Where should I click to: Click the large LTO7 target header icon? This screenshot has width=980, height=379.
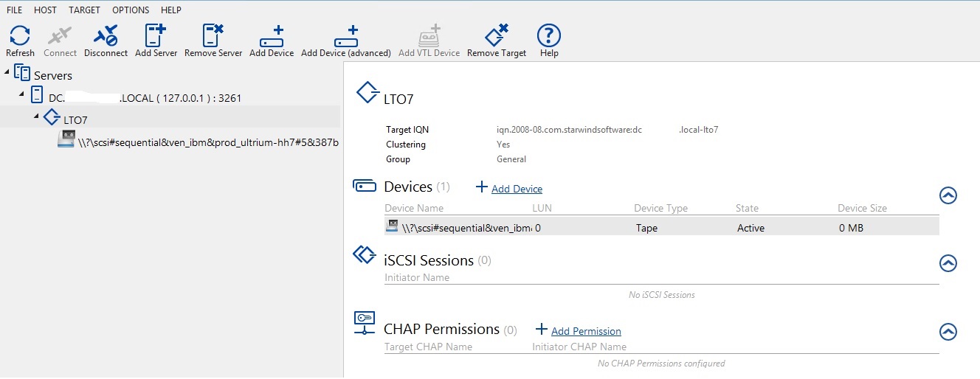pyautogui.click(x=367, y=92)
